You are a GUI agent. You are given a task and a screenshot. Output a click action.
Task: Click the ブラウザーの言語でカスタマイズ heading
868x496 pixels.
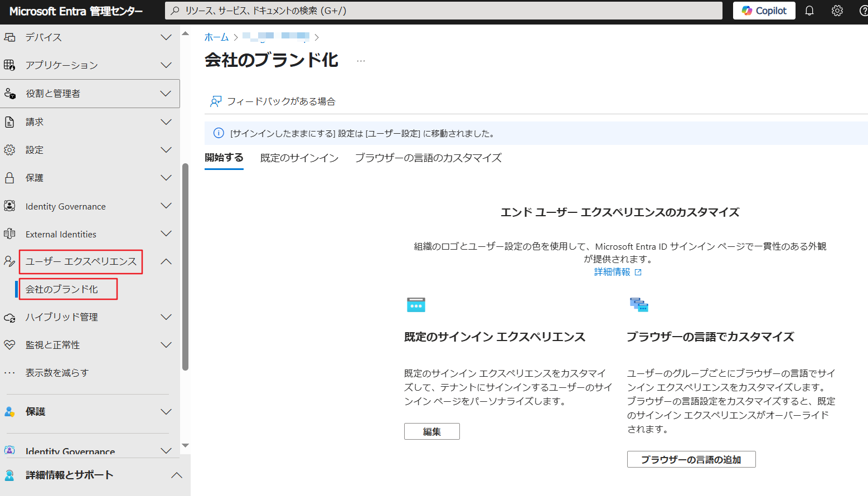(710, 337)
